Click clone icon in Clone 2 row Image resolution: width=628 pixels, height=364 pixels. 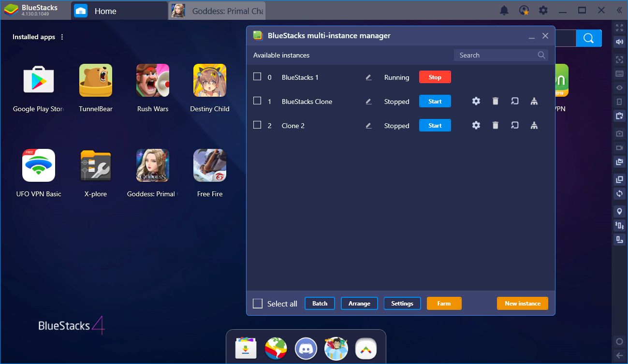[515, 125]
